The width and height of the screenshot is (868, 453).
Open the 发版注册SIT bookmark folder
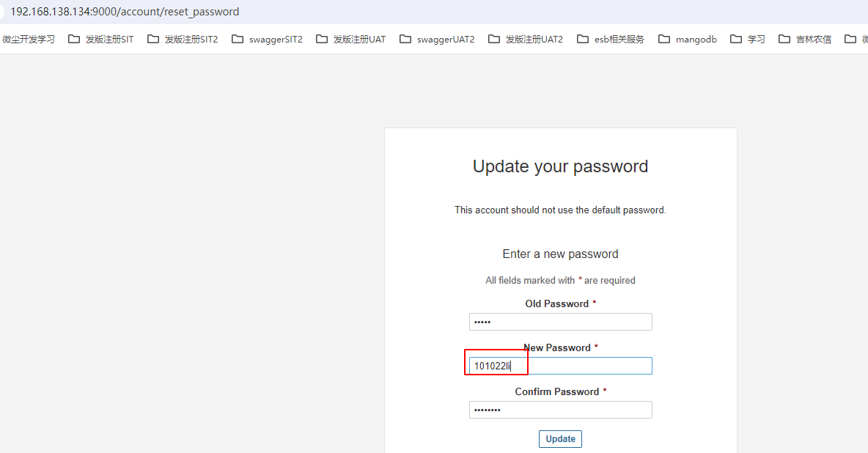coord(101,39)
